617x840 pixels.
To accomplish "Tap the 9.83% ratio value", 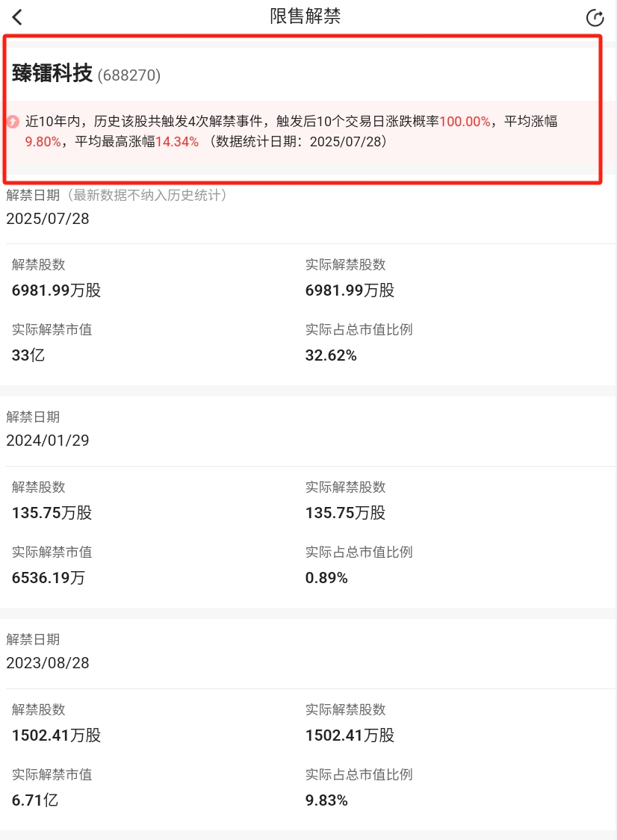I will (x=326, y=800).
